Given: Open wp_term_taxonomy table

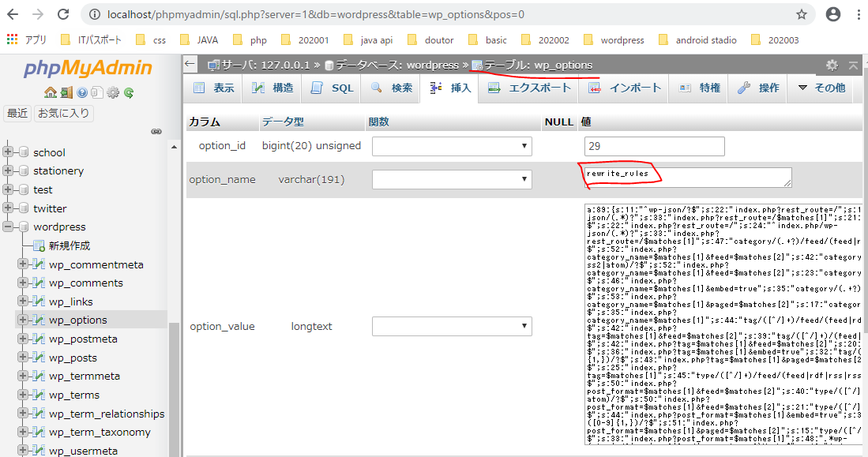Looking at the screenshot, I should pos(100,432).
